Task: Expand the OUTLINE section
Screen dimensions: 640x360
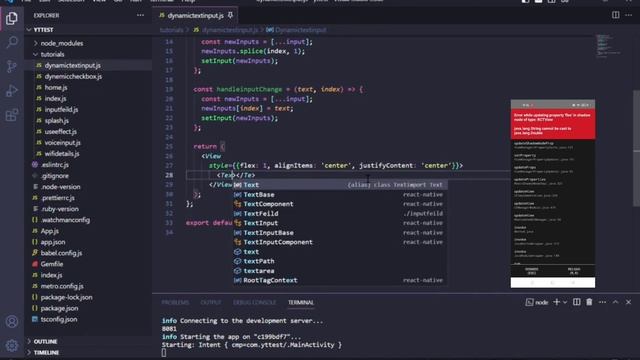Action: (45, 341)
